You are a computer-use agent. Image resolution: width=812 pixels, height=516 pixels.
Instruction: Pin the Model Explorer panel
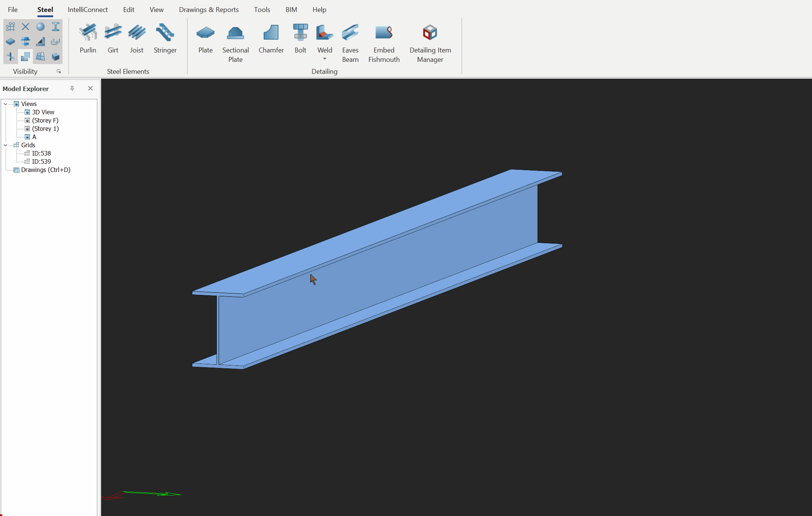(x=72, y=88)
